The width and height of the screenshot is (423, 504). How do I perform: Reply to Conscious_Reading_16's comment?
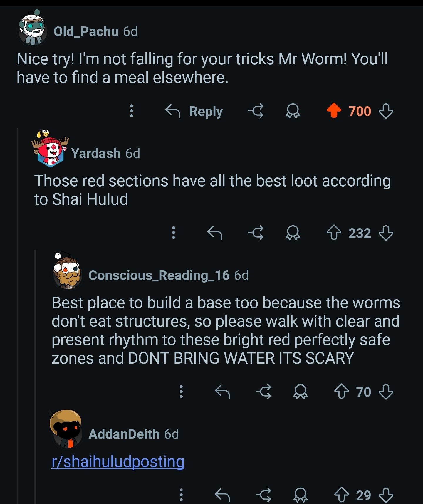222,392
